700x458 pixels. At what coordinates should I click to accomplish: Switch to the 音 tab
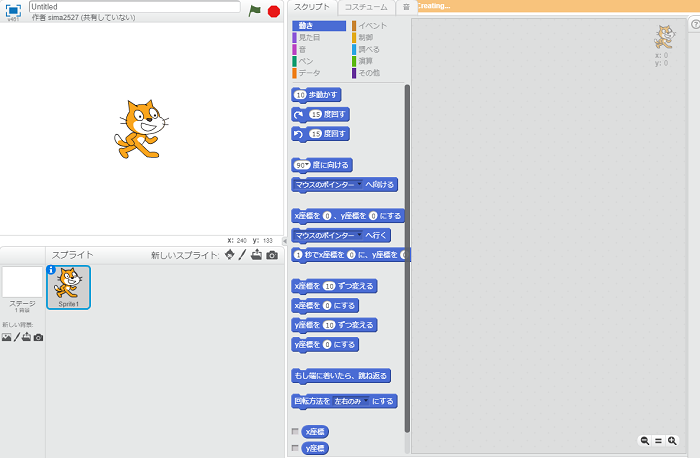click(406, 7)
